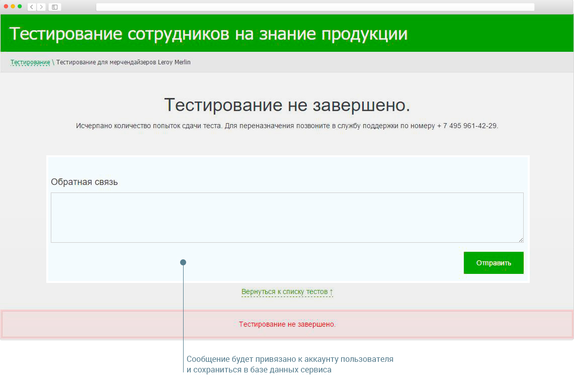Screen dimensions: 574x392
Task: Click the Исчерпано количество попыток support message
Action: tap(287, 126)
